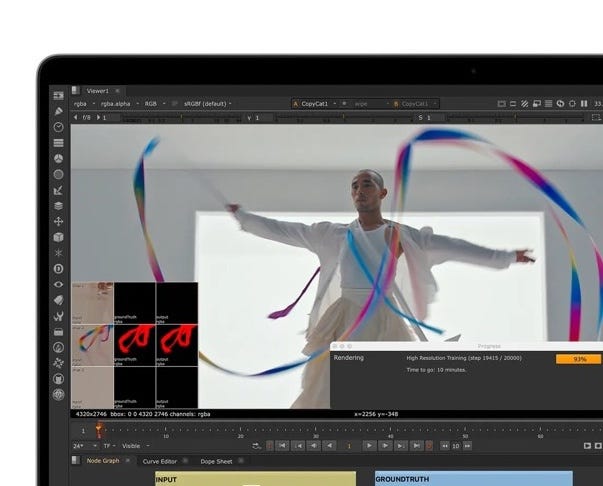Go to the last frame
Screen dimensions: 603x486
pos(416,446)
